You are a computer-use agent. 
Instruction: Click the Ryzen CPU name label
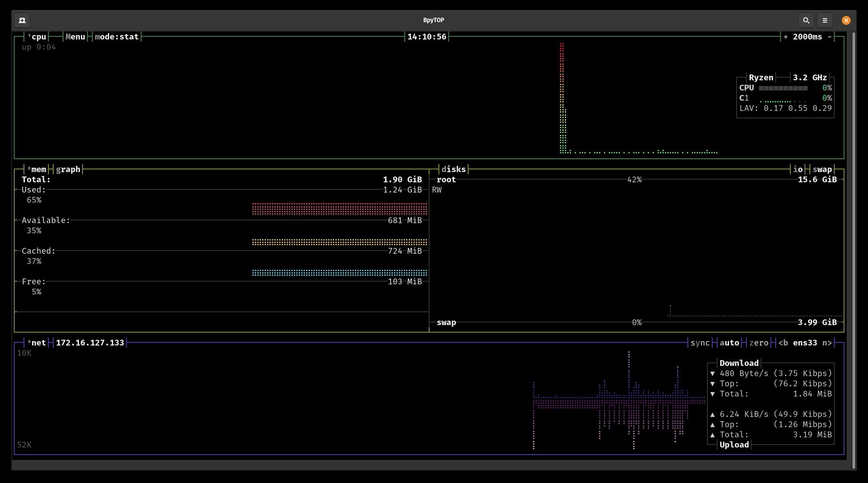tap(761, 78)
